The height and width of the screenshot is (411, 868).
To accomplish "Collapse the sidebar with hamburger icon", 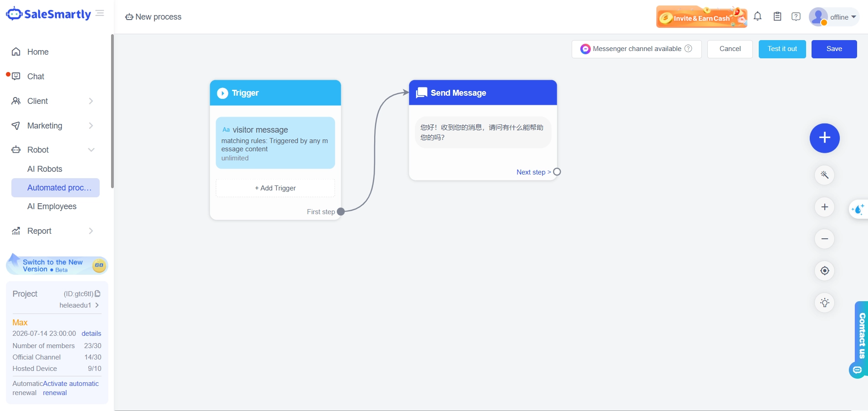I will point(100,13).
